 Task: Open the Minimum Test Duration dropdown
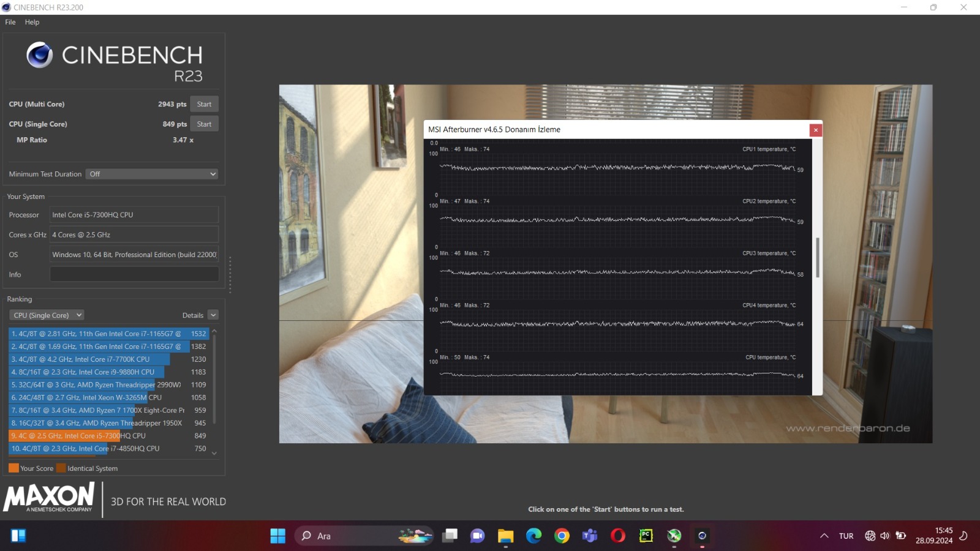[x=152, y=174]
